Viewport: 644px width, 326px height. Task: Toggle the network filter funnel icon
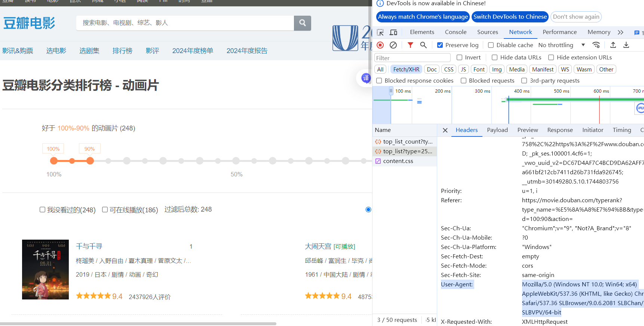(x=410, y=45)
